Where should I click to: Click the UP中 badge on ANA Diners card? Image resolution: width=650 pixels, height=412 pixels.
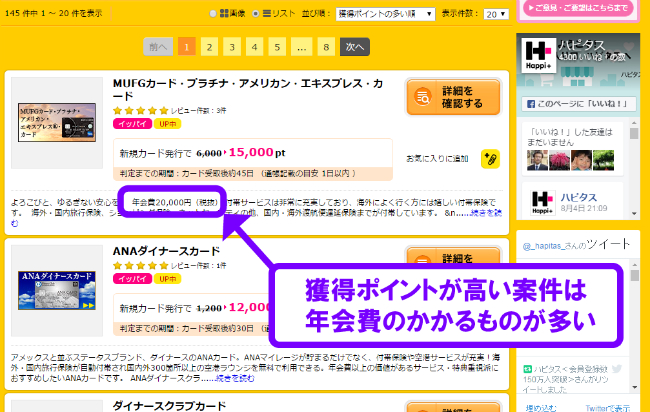click(x=167, y=279)
